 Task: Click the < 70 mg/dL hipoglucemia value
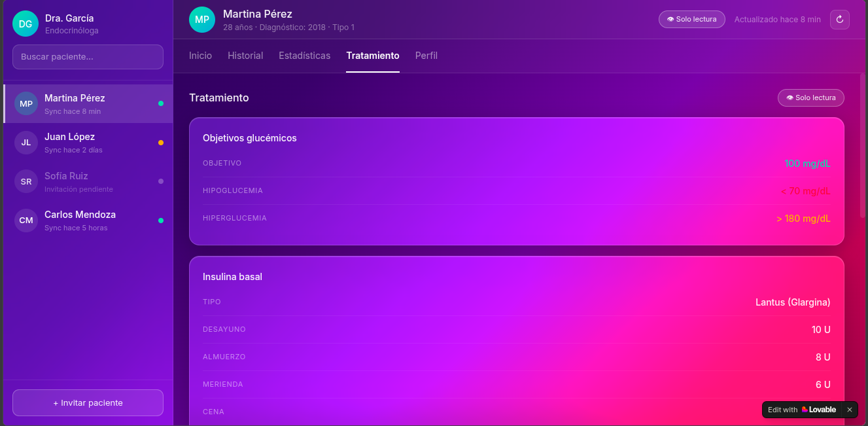click(805, 191)
